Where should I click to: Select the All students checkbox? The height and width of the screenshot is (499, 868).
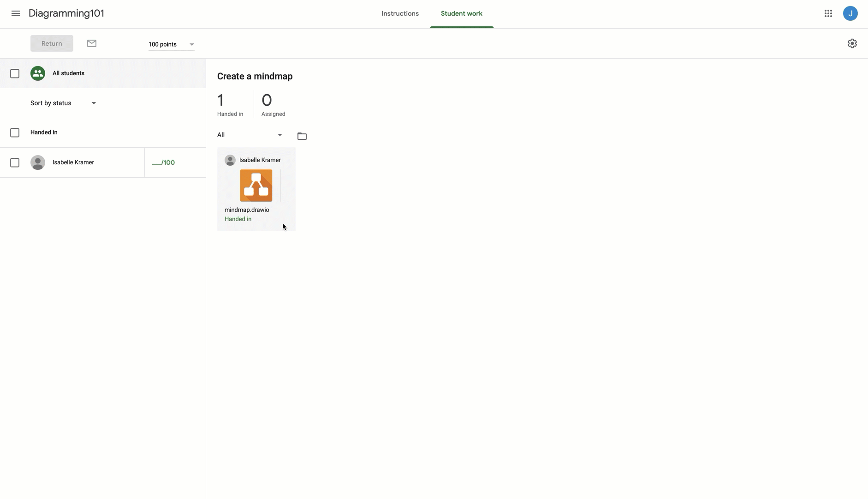click(x=15, y=73)
